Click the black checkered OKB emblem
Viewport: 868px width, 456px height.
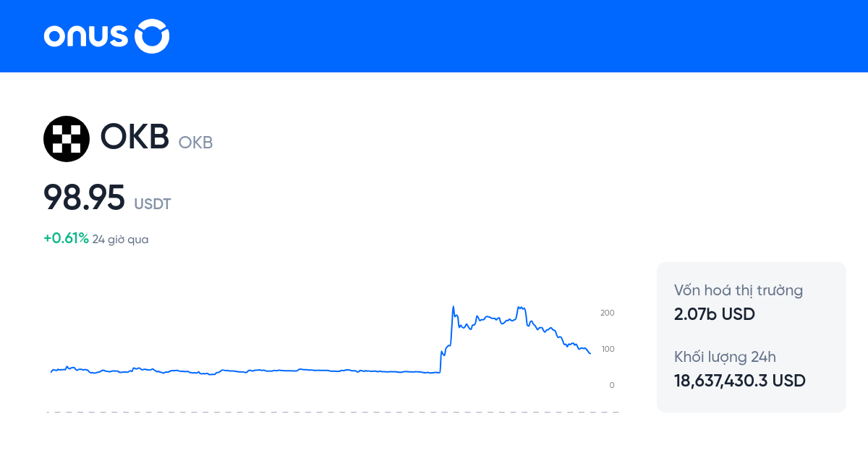pos(66,138)
